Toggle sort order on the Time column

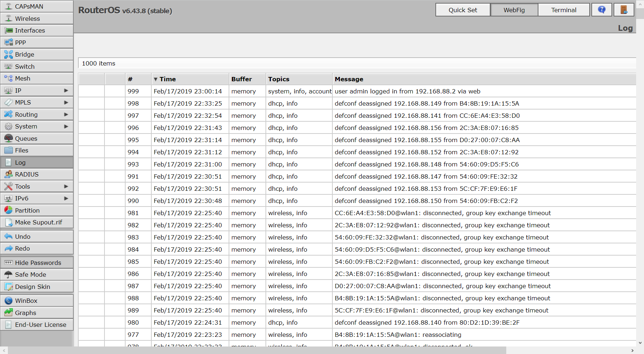coord(190,79)
